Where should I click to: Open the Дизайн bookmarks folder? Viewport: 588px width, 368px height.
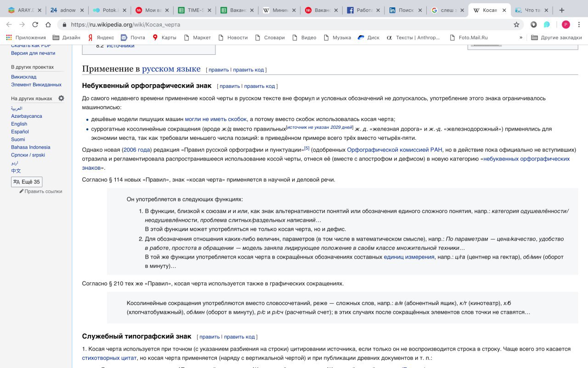point(67,37)
